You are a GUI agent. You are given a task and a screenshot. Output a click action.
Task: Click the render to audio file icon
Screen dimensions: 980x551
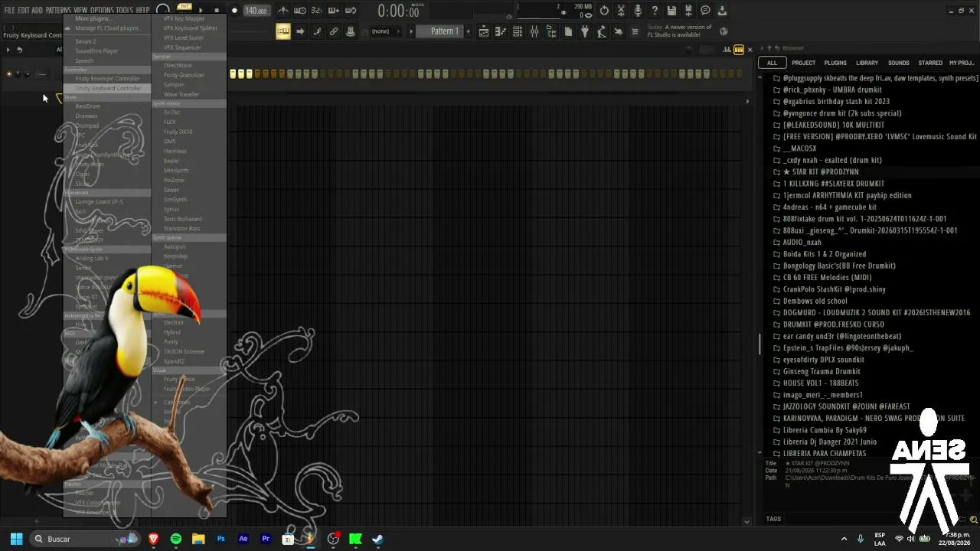click(x=688, y=11)
